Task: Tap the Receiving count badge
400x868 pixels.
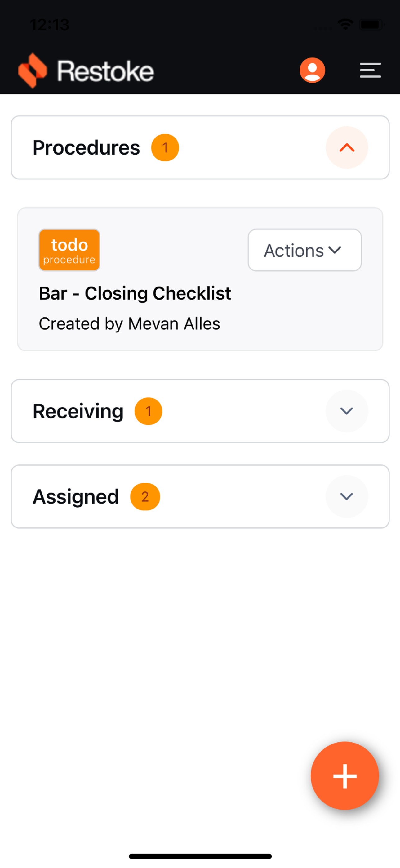Action: 148,411
